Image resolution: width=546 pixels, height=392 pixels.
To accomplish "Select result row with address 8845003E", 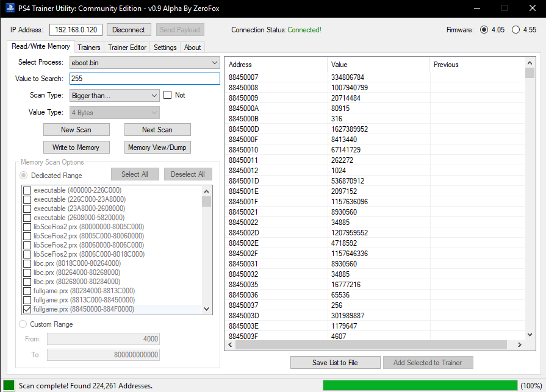I will 375,326.
